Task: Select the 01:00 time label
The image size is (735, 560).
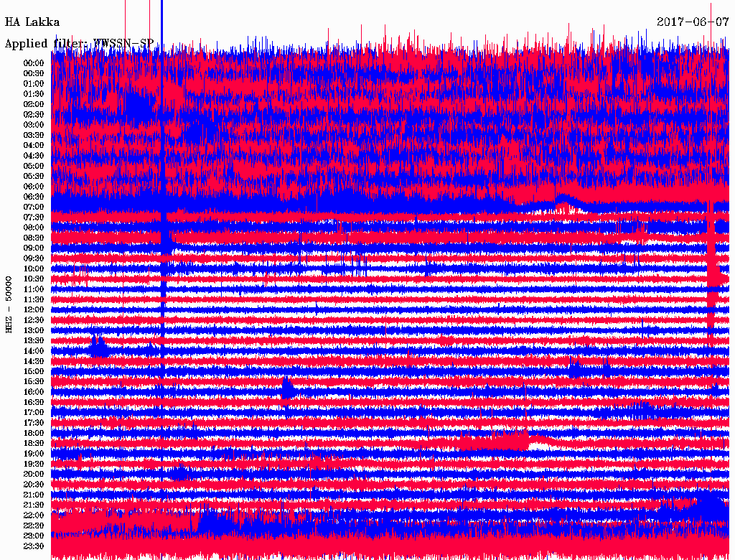Action: click(x=34, y=84)
